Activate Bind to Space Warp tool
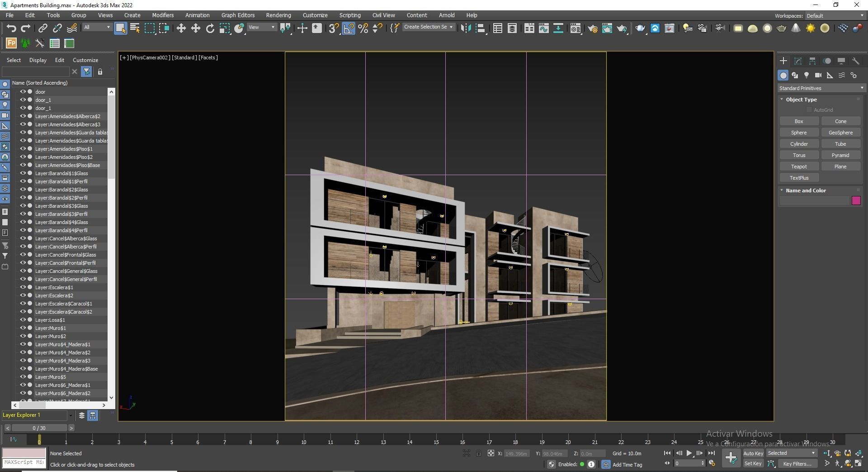The height and width of the screenshot is (472, 868). [72, 28]
